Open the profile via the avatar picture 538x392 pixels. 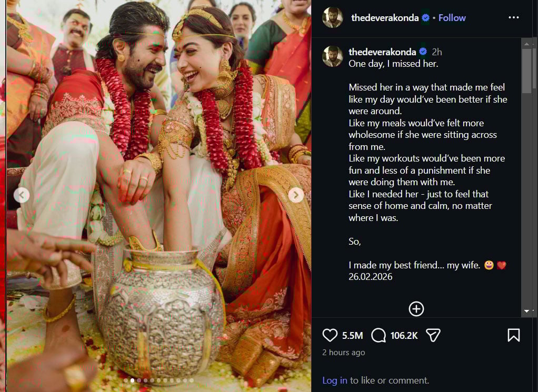click(x=333, y=17)
